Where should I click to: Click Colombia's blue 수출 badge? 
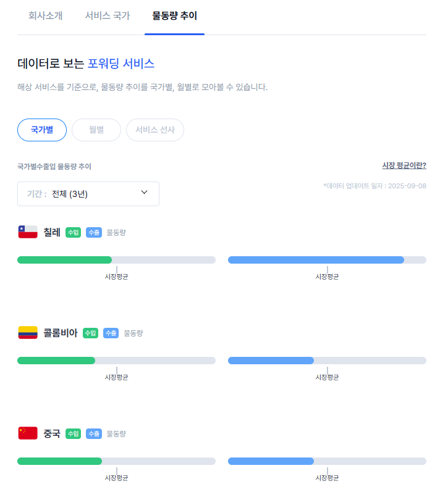(111, 333)
